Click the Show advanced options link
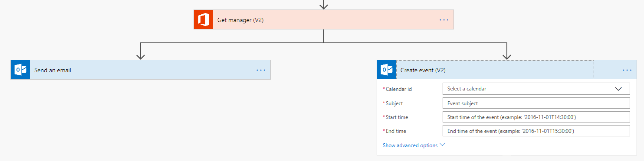The image size is (644, 161). pos(410,145)
